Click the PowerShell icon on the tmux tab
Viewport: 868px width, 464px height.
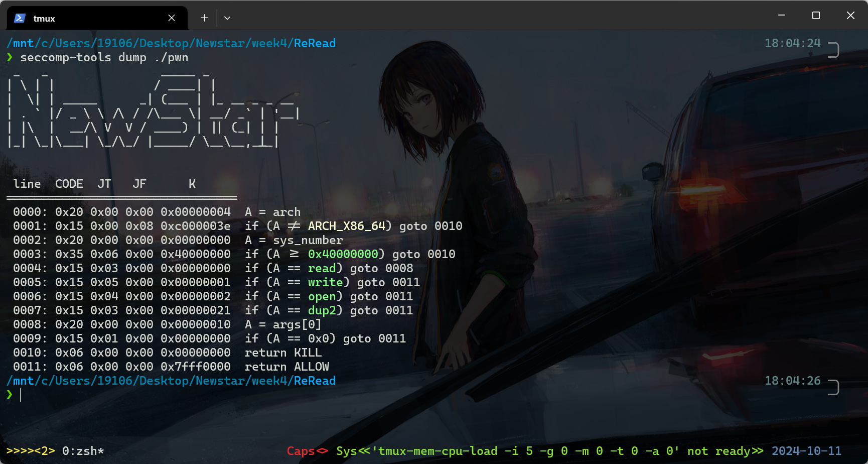(x=20, y=18)
